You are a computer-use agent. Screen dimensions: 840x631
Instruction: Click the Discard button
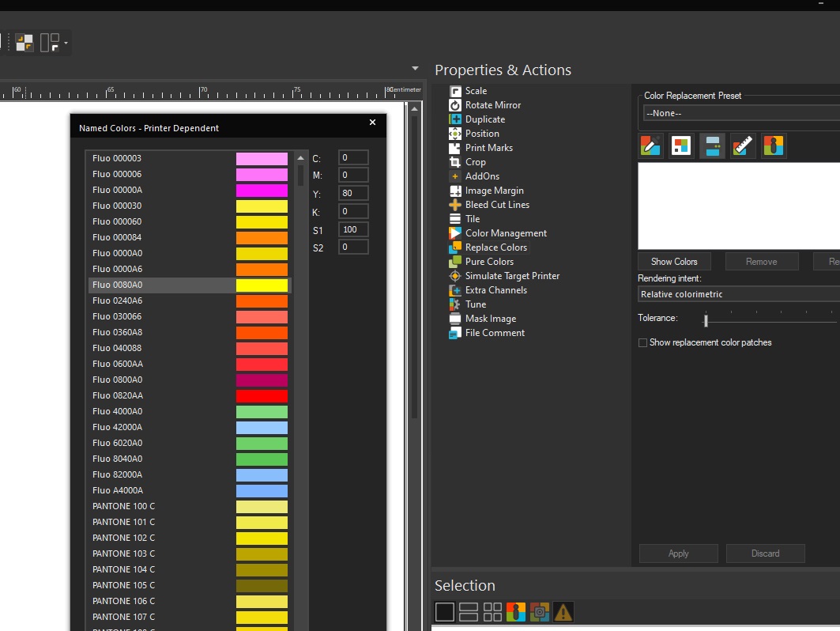tap(766, 554)
